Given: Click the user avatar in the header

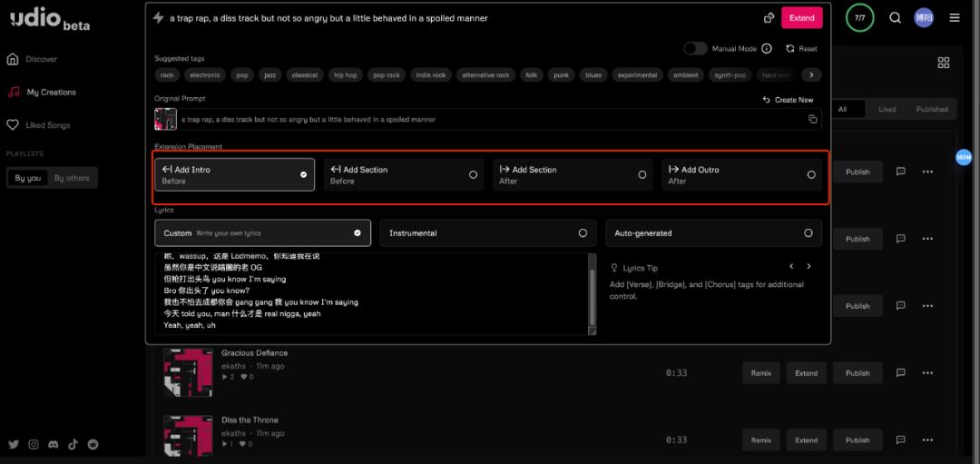Looking at the screenshot, I should [x=924, y=18].
